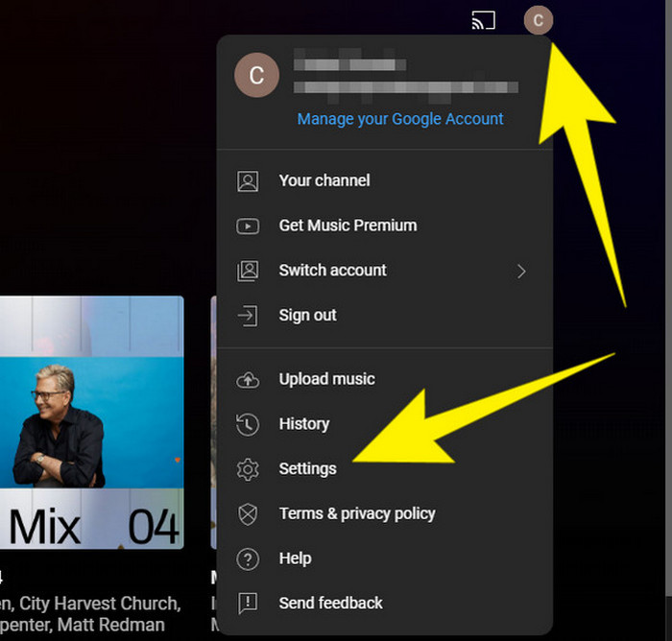Click the City Harvest Church artist text

point(99,604)
